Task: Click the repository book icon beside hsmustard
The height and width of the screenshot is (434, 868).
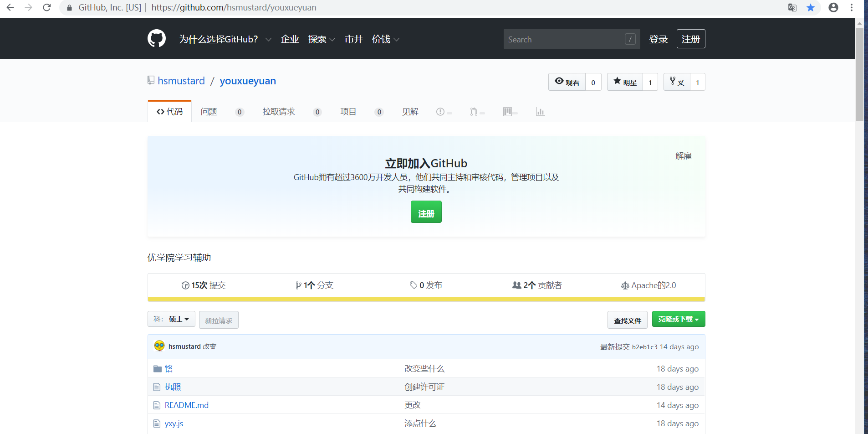Action: 151,80
